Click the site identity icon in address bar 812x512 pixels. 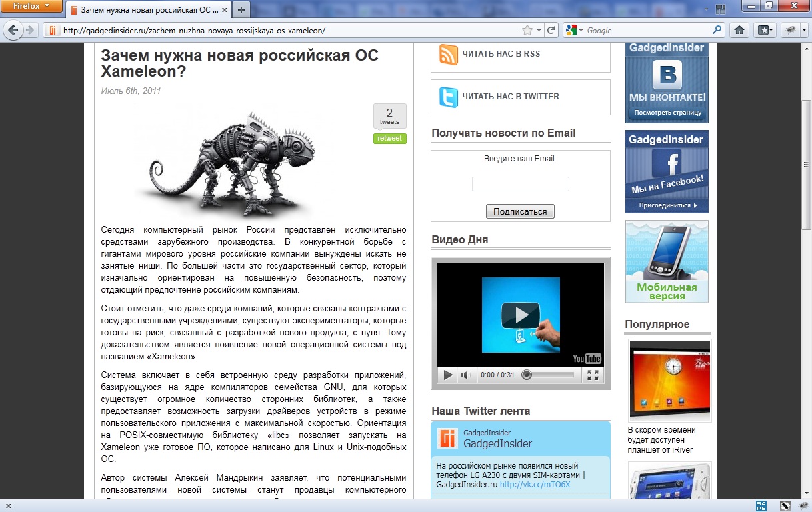click(53, 31)
